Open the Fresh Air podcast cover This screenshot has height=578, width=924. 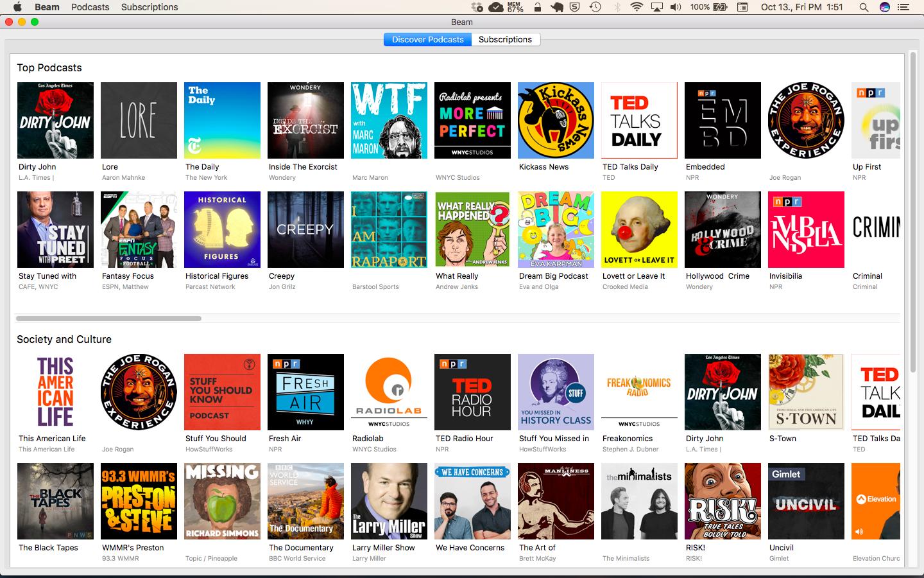pos(305,392)
